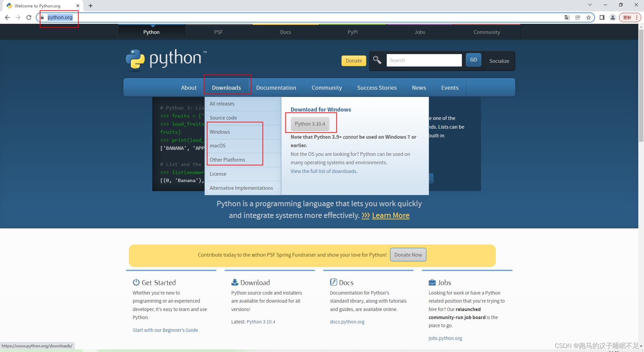This screenshot has width=644, height=352.
Task: Toggle the browser side panel icon
Action: pyautogui.click(x=602, y=17)
